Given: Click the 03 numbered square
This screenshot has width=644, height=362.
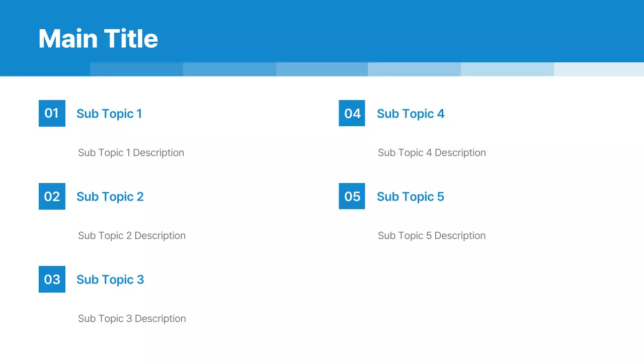Looking at the screenshot, I should [x=52, y=279].
